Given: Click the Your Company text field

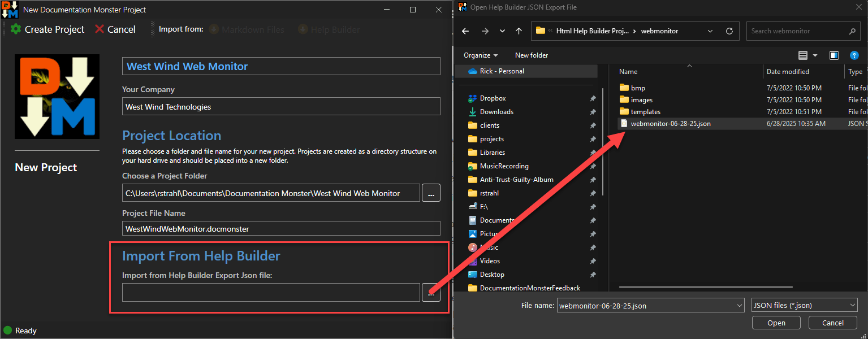Looking at the screenshot, I should [x=281, y=106].
